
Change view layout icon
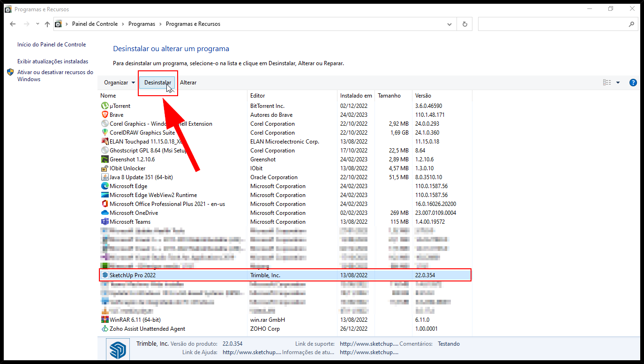coord(607,83)
